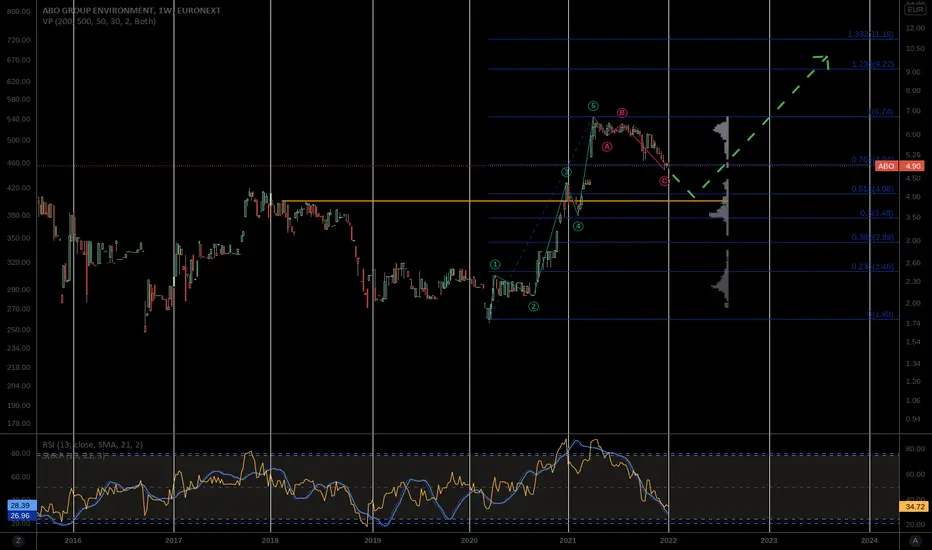
Task: Select the VP (200, 500, 50, 30, 2, Both) legend
Action: (99, 21)
